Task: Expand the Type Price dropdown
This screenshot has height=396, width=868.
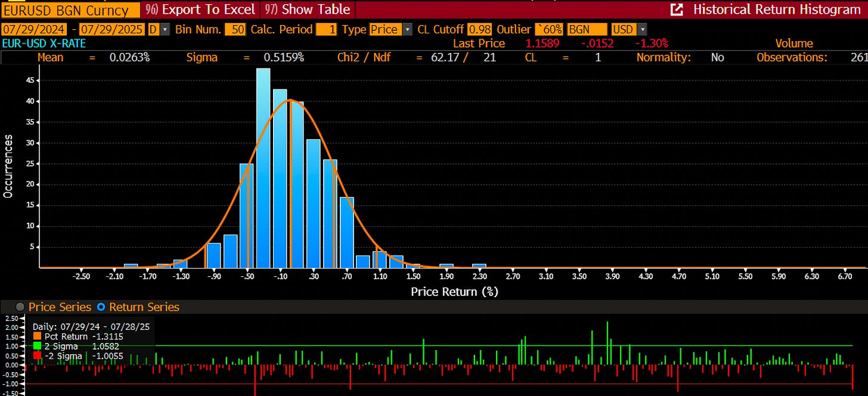Action: pos(408,29)
